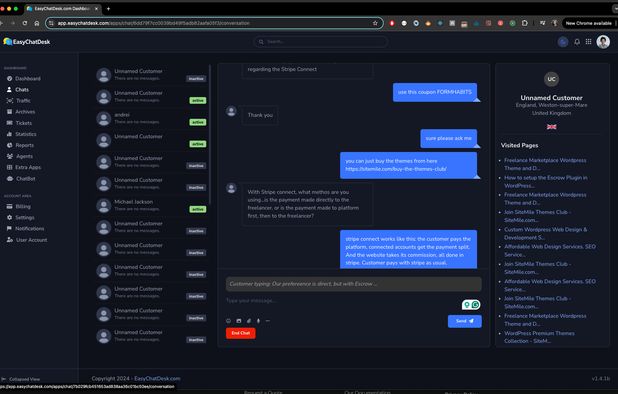Open the more options ellipsis icon
The width and height of the screenshot is (618, 394).
pos(268,321)
